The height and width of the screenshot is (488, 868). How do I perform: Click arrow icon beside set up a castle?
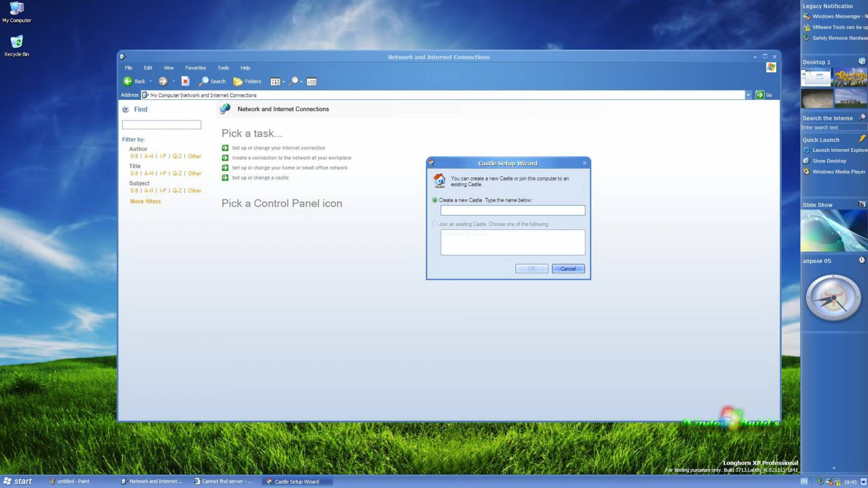coord(225,178)
